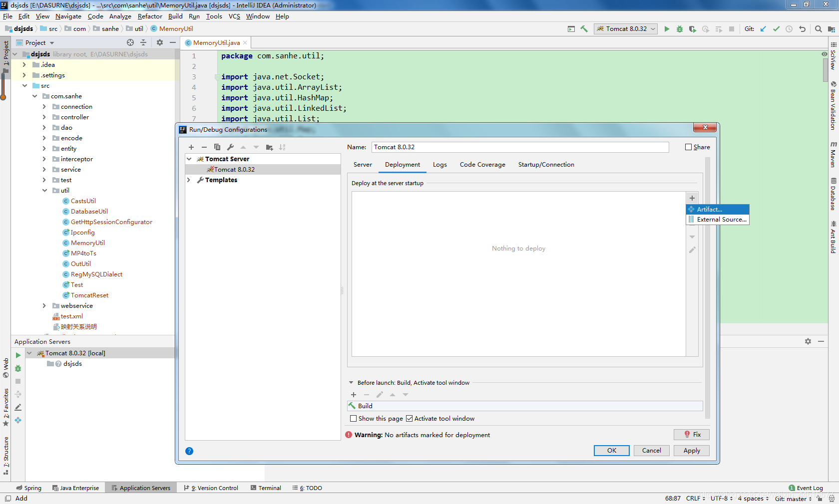Select External Source... from the popup menu
This screenshot has height=504, width=839.
point(718,220)
